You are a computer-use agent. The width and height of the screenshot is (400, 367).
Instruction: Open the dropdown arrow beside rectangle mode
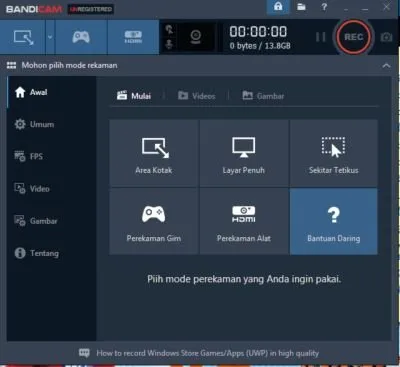point(50,37)
